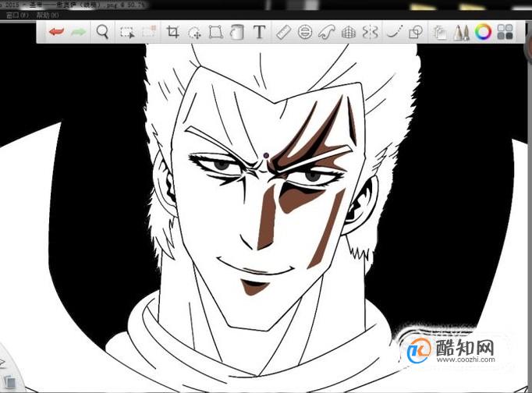
Task: Toggle the Ruler guide
Action: pyautogui.click(x=283, y=32)
